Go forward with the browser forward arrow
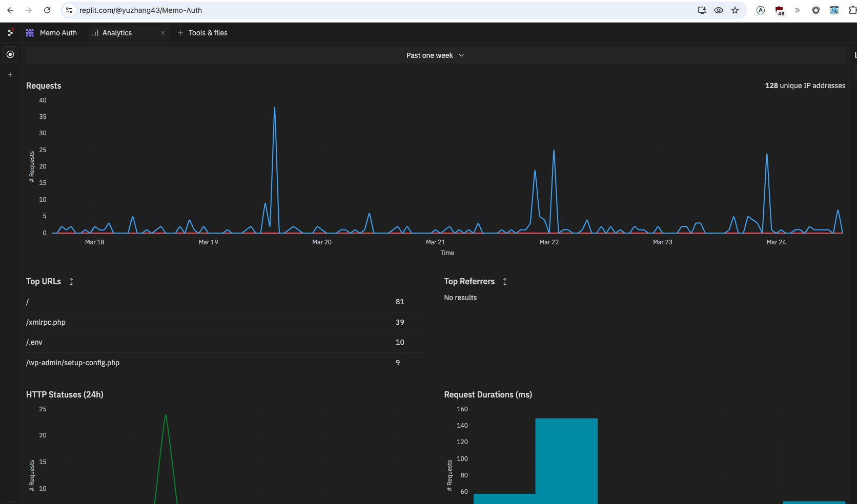 [x=29, y=10]
